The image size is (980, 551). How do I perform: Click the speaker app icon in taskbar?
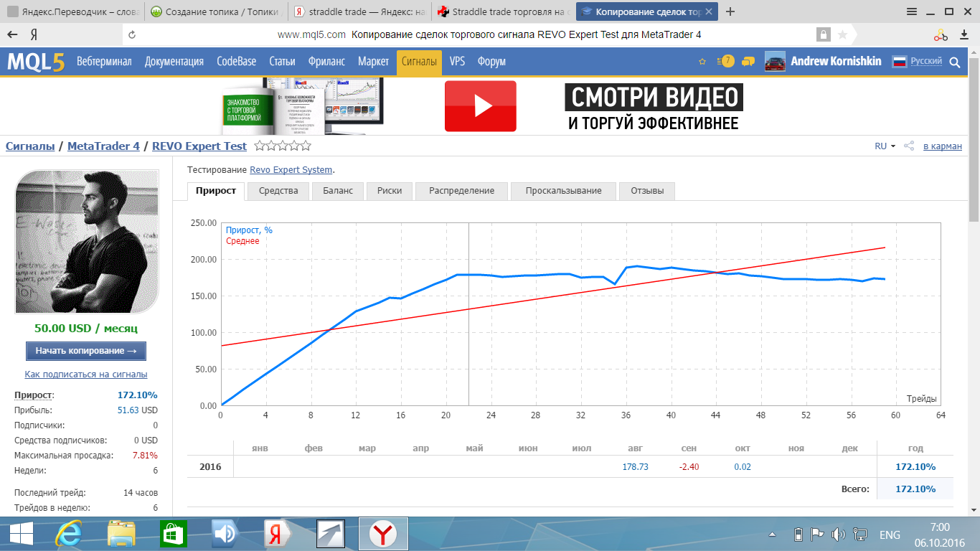tap(224, 534)
